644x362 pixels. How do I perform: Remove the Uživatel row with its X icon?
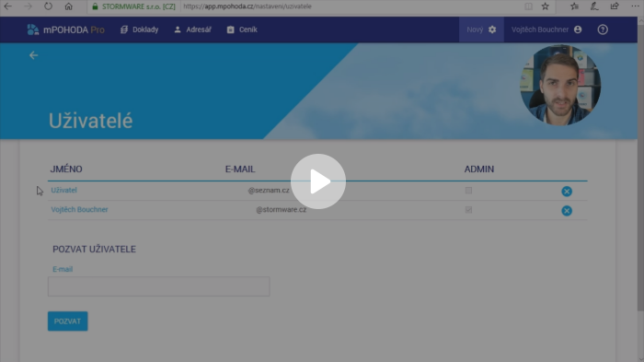coord(567,192)
